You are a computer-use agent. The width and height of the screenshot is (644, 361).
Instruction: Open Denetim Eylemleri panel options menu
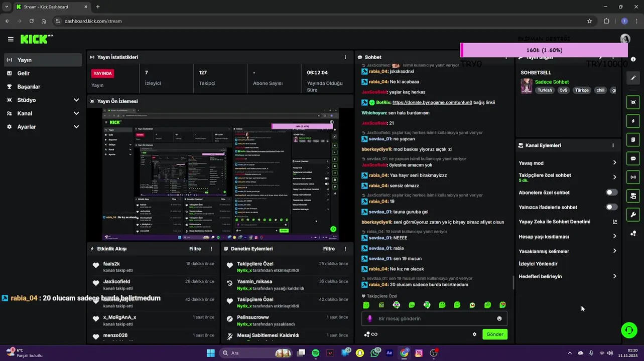coord(345,249)
